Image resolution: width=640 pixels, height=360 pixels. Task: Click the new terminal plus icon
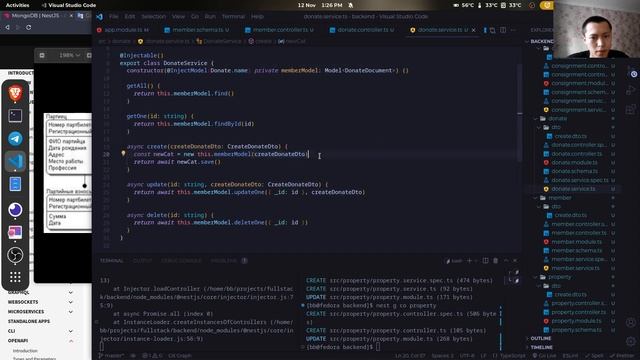(469, 260)
